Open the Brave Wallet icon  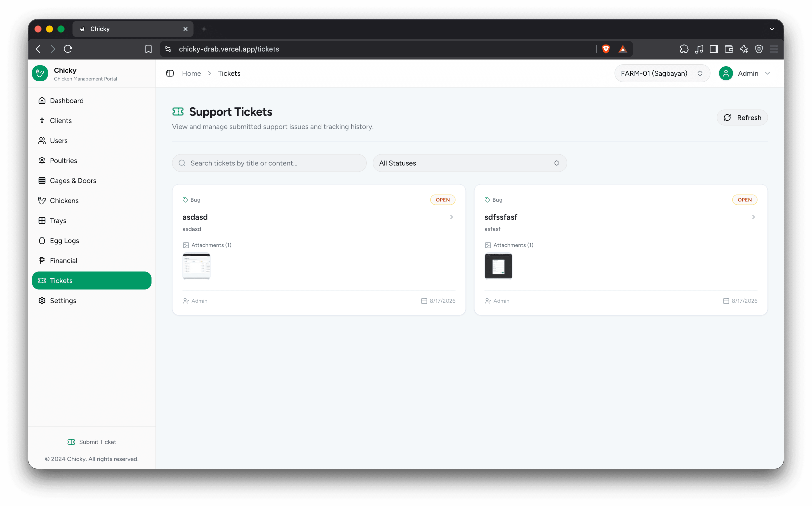[x=729, y=49]
